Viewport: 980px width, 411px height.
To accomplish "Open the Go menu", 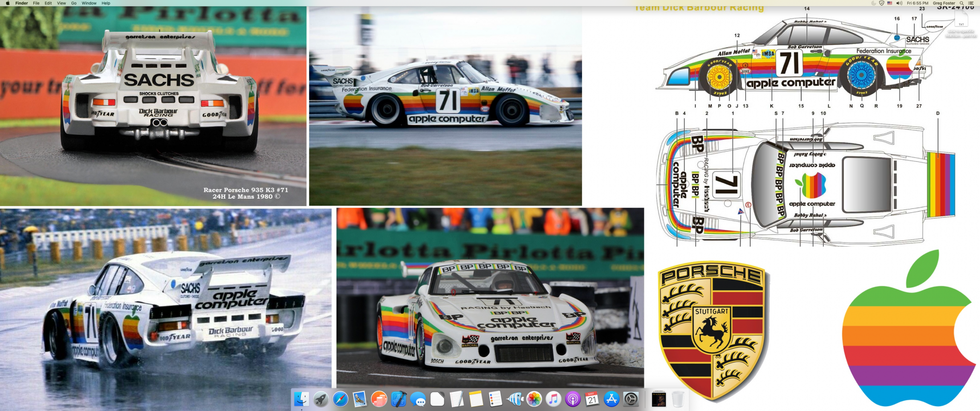I will (x=74, y=3).
